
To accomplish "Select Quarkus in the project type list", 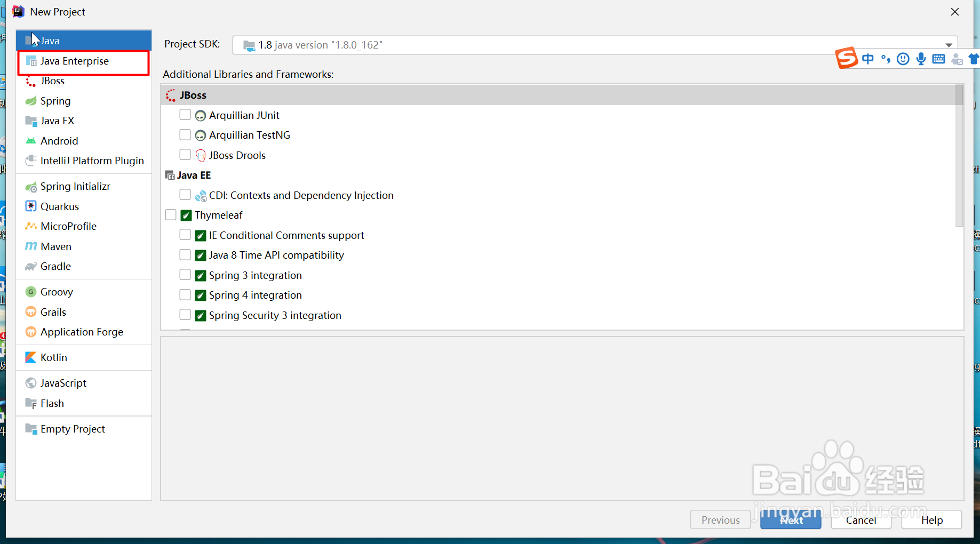I will [84, 206].
